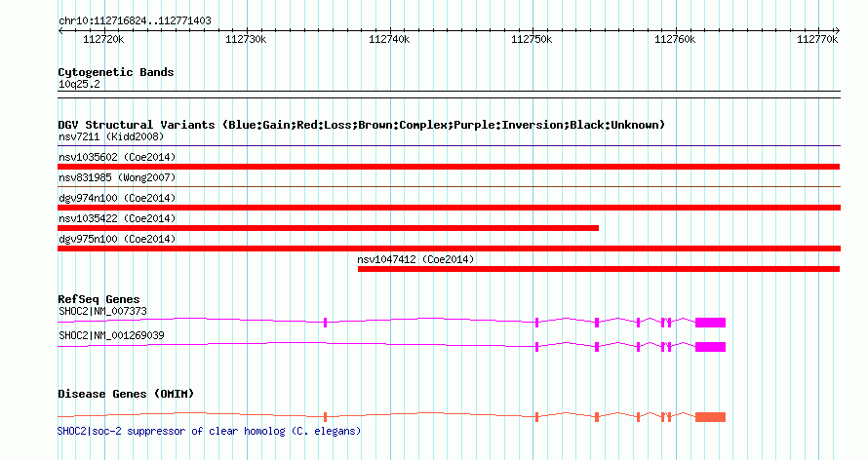Click the RefSeq Genes track title
Viewport: 868px width, 460px height.
99,299
